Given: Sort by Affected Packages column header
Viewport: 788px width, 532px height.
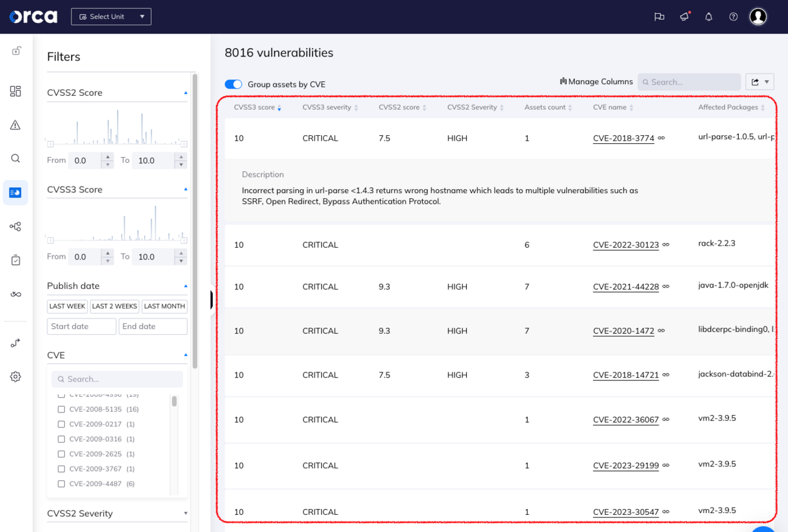Looking at the screenshot, I should click(731, 107).
